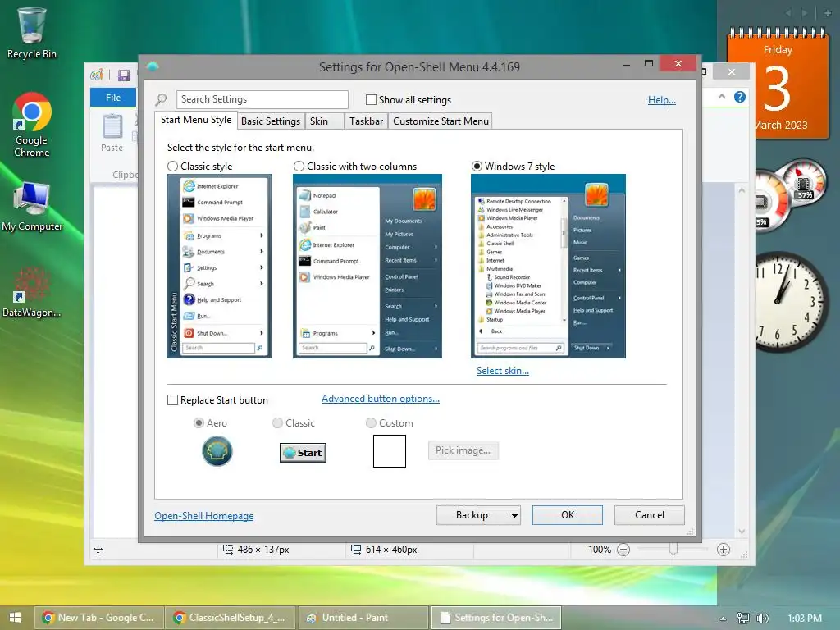Click the magnifier icon beside Search Settings
The width and height of the screenshot is (840, 630).
click(162, 99)
